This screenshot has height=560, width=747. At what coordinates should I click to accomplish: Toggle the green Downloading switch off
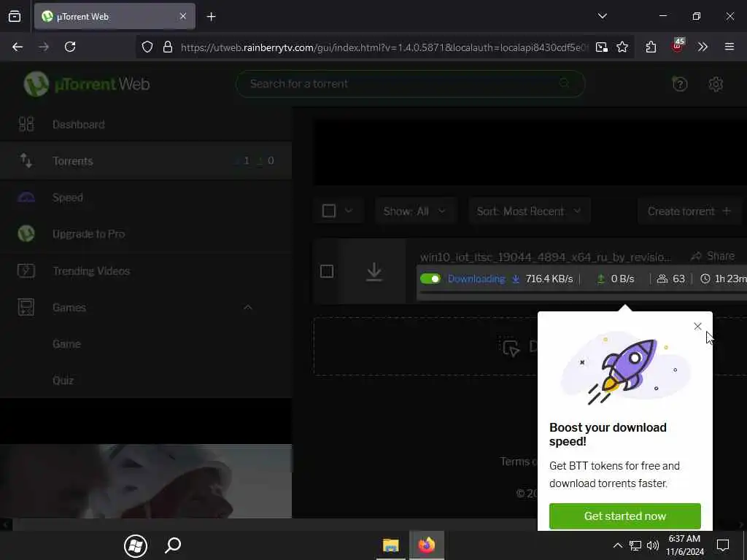click(x=430, y=279)
